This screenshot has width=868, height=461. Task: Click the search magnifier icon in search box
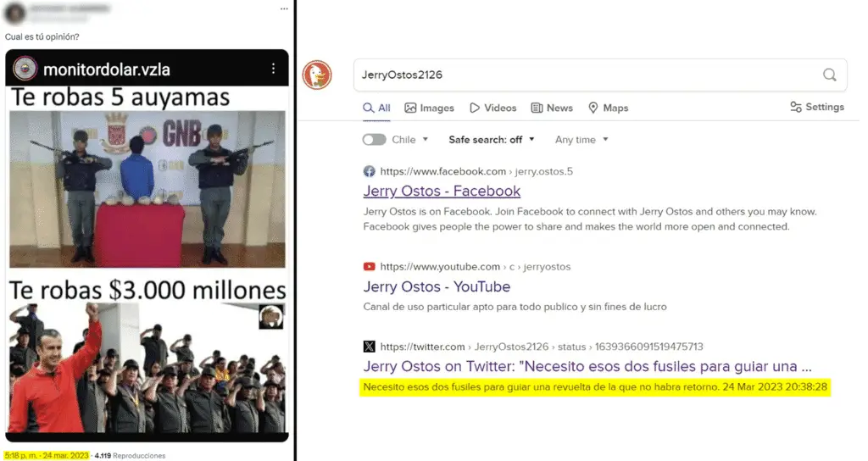coord(829,75)
